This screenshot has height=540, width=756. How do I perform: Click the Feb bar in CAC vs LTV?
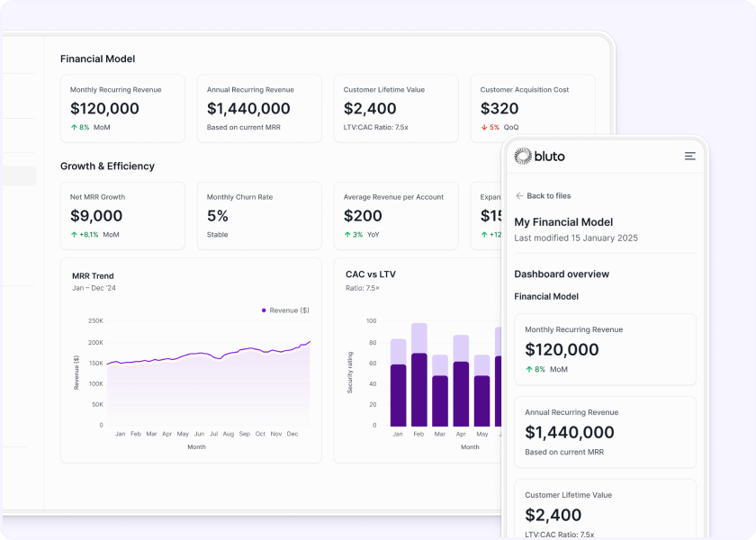[418, 378]
